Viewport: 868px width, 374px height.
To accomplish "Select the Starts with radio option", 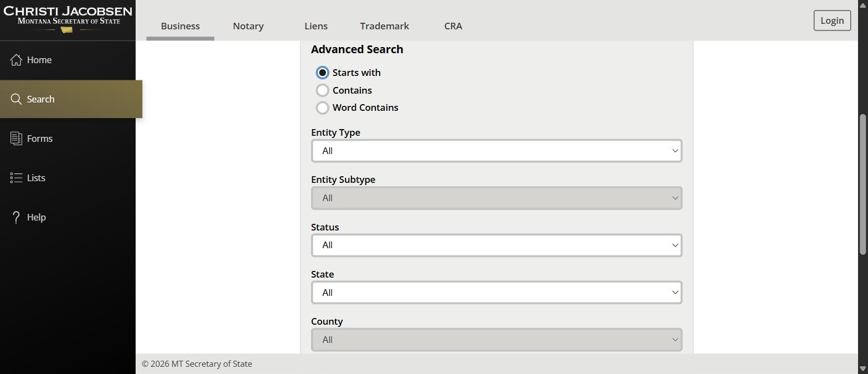I will [x=322, y=73].
